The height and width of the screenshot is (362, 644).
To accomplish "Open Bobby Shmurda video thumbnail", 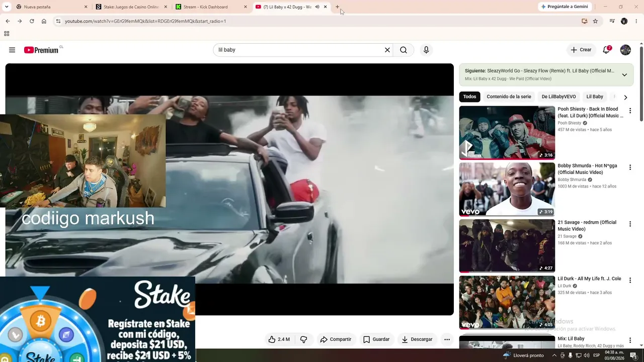I will pos(507,189).
